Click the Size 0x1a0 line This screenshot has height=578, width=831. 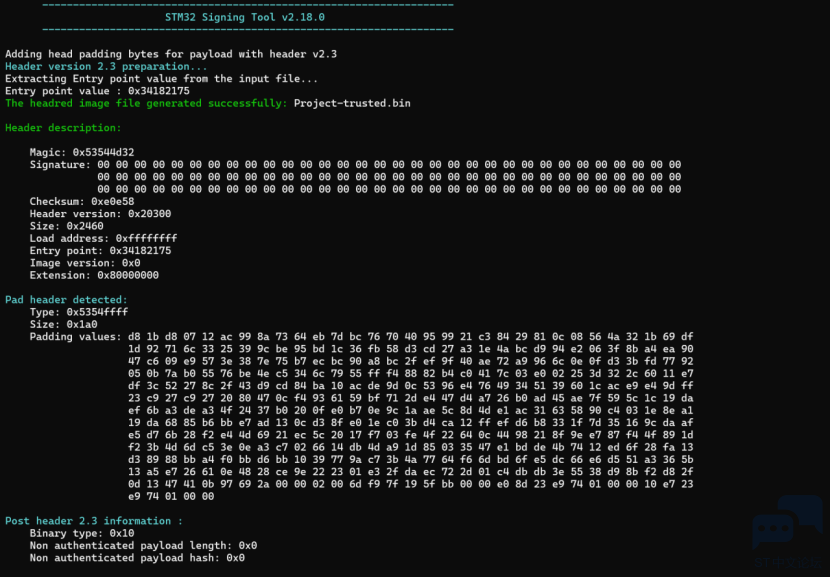63,324
